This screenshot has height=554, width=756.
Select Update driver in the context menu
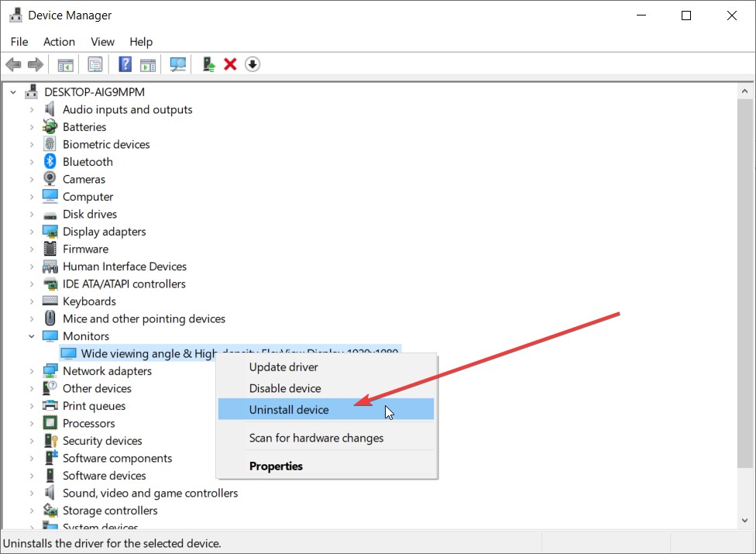(283, 366)
